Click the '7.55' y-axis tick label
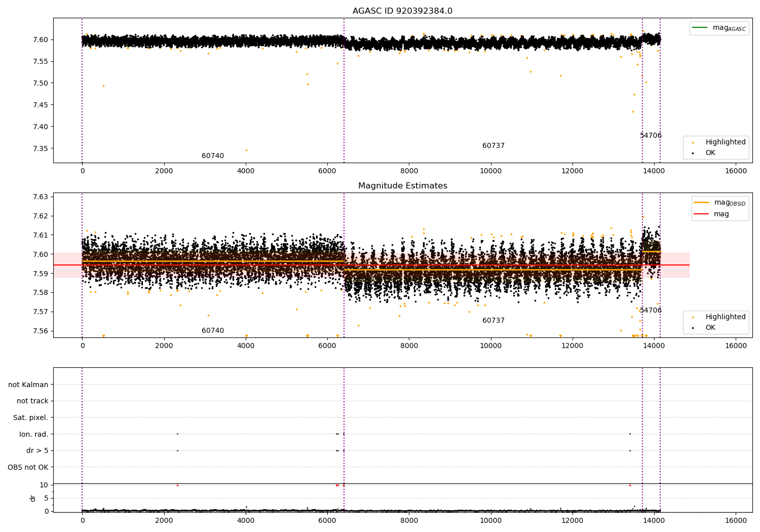The height and width of the screenshot is (532, 760). (41, 61)
